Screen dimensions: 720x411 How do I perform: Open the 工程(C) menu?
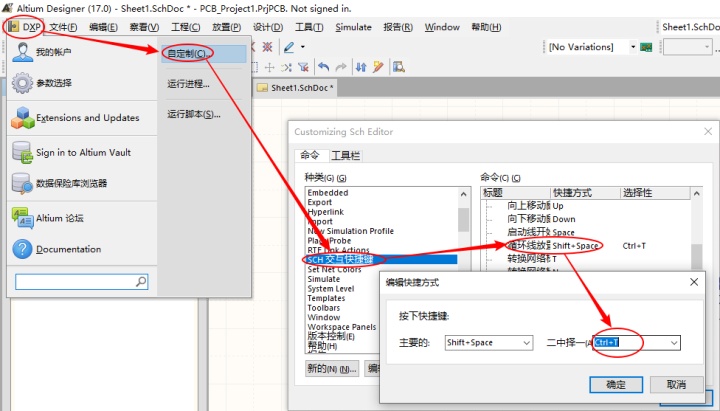pyautogui.click(x=186, y=27)
